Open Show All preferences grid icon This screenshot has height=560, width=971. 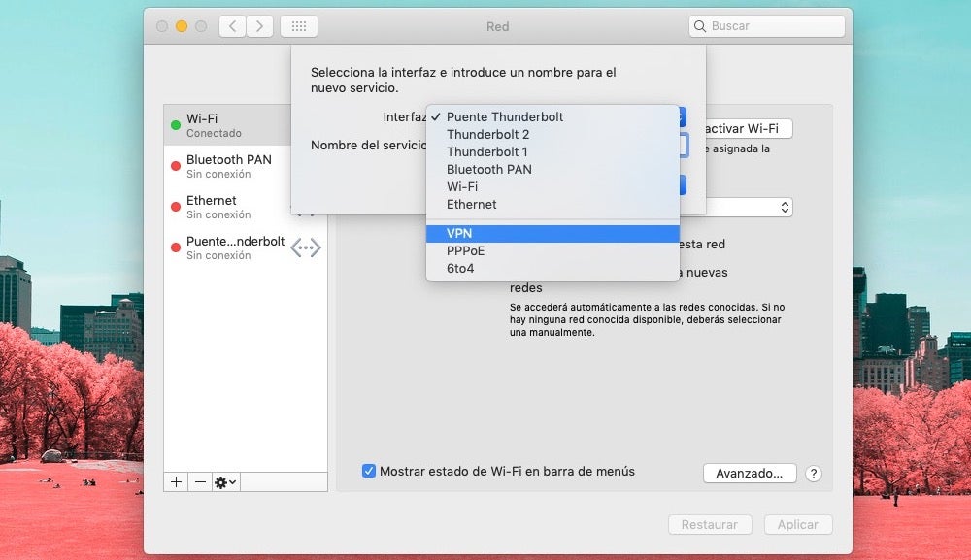[298, 26]
